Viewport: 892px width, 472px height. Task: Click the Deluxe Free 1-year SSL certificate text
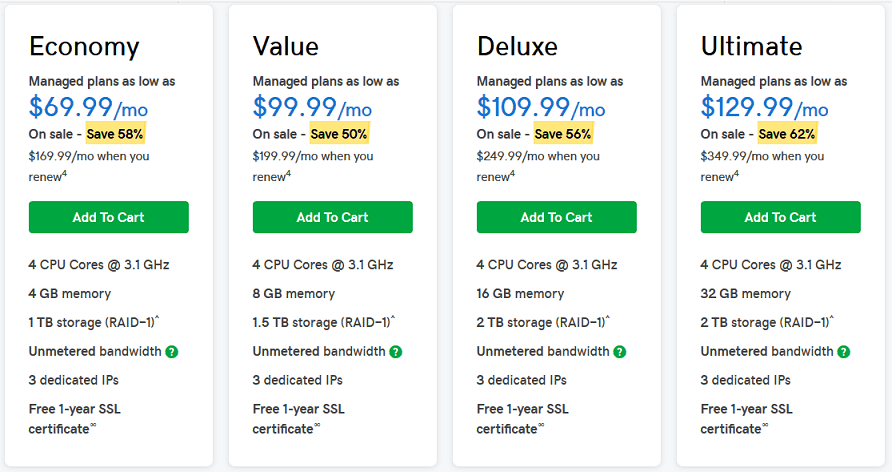pyautogui.click(x=523, y=419)
